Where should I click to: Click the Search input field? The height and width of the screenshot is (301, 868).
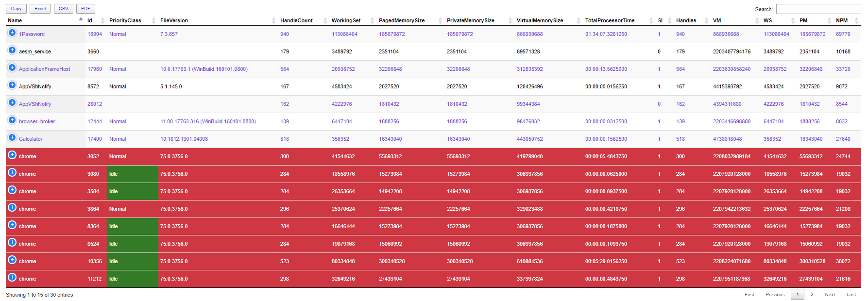point(818,9)
